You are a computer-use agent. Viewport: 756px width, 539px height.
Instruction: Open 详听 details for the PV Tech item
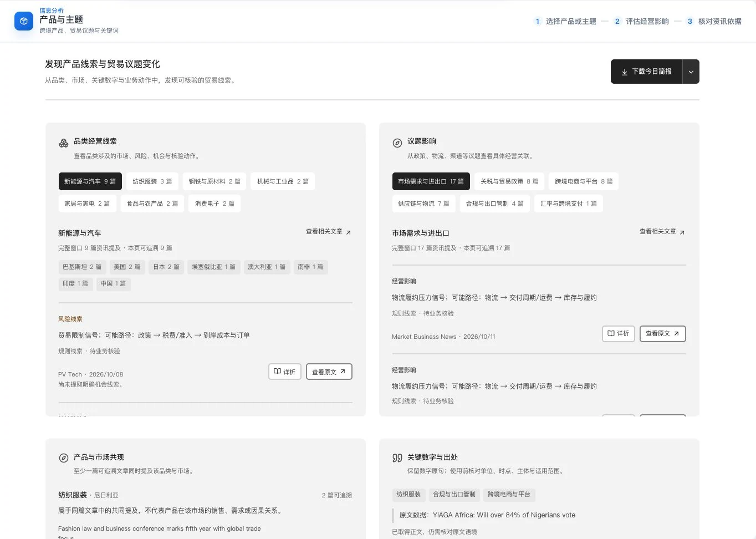(285, 372)
